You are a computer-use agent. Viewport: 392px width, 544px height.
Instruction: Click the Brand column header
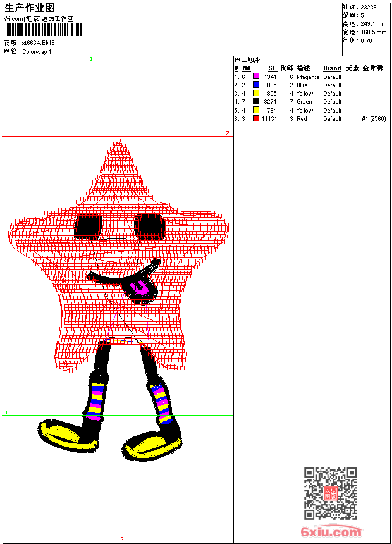point(332,68)
